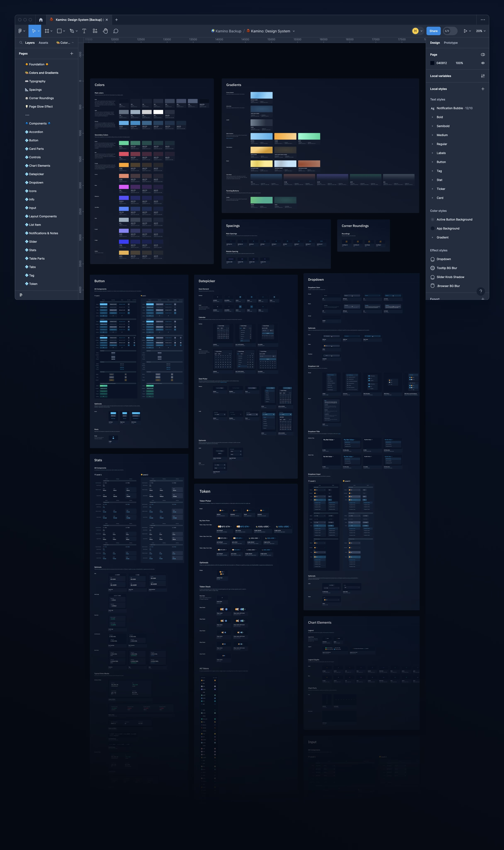Open the Resources components tool
The image size is (504, 850).
(x=95, y=31)
